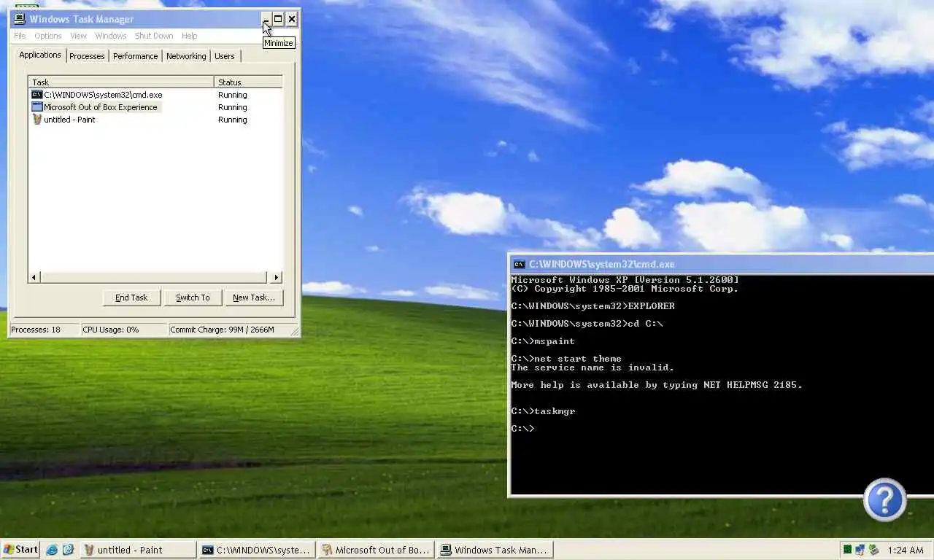The image size is (934, 560).
Task: Open Microsoft Out of Box Experience taskbar button
Action: tap(376, 550)
